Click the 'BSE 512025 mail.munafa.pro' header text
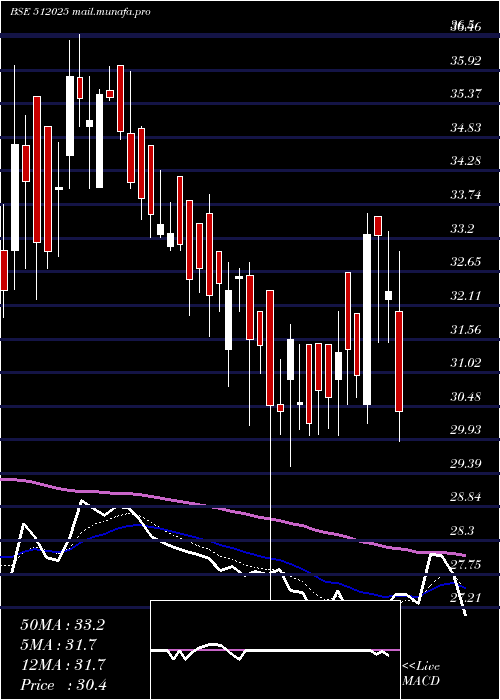The width and height of the screenshot is (500, 700). click(x=80, y=12)
